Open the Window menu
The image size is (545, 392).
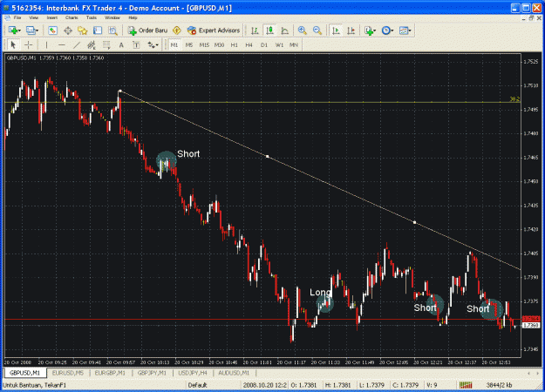112,17
